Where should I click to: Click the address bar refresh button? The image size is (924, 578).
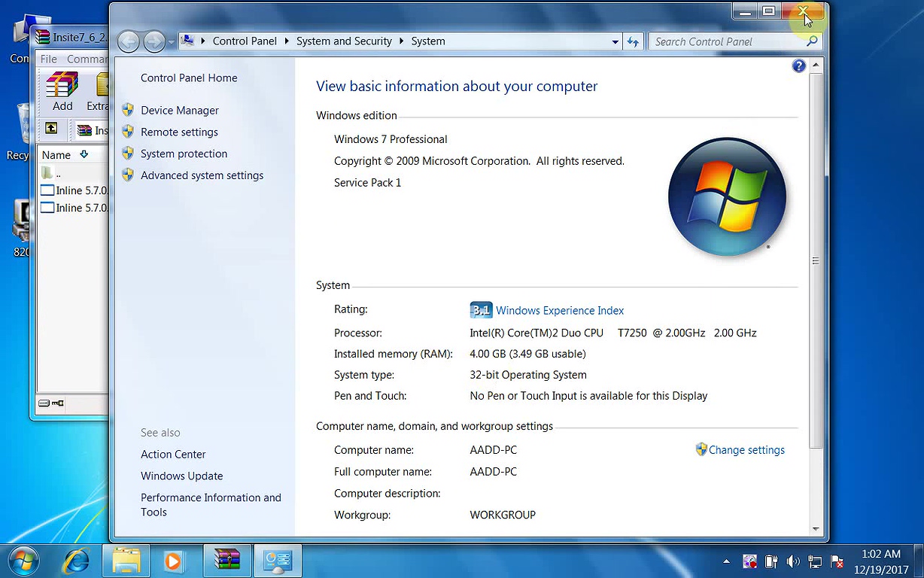tap(633, 41)
